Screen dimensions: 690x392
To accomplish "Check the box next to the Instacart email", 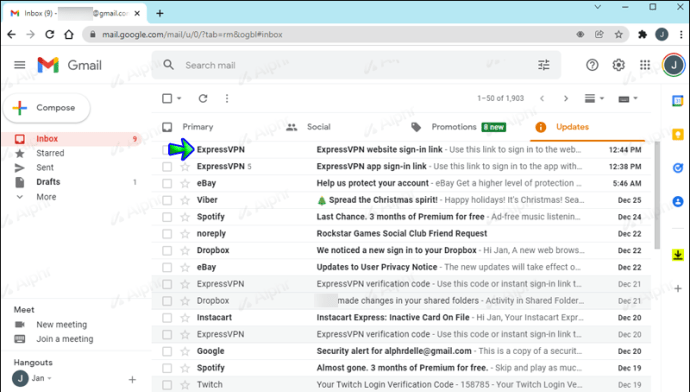I will pos(167,318).
